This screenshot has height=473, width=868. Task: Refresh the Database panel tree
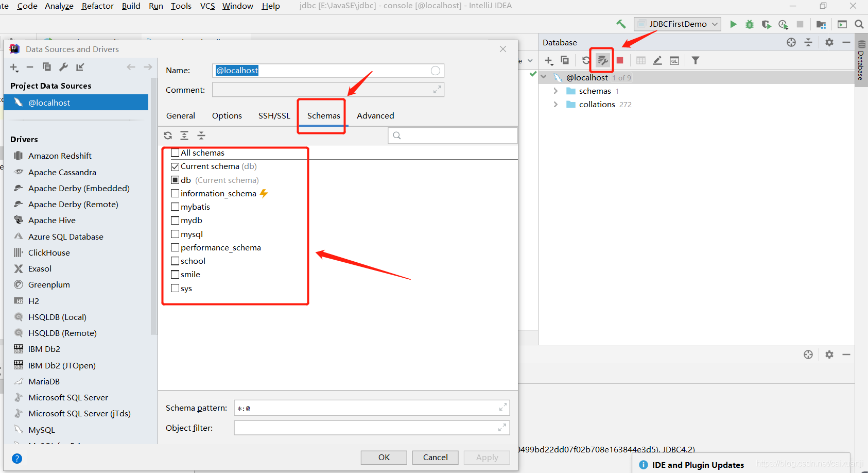coord(586,60)
